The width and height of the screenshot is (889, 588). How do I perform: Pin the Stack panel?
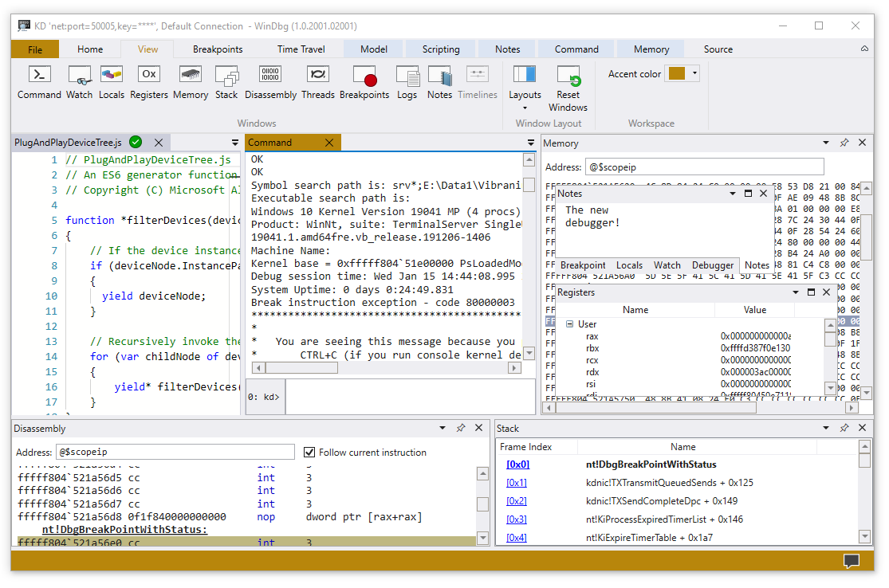844,428
